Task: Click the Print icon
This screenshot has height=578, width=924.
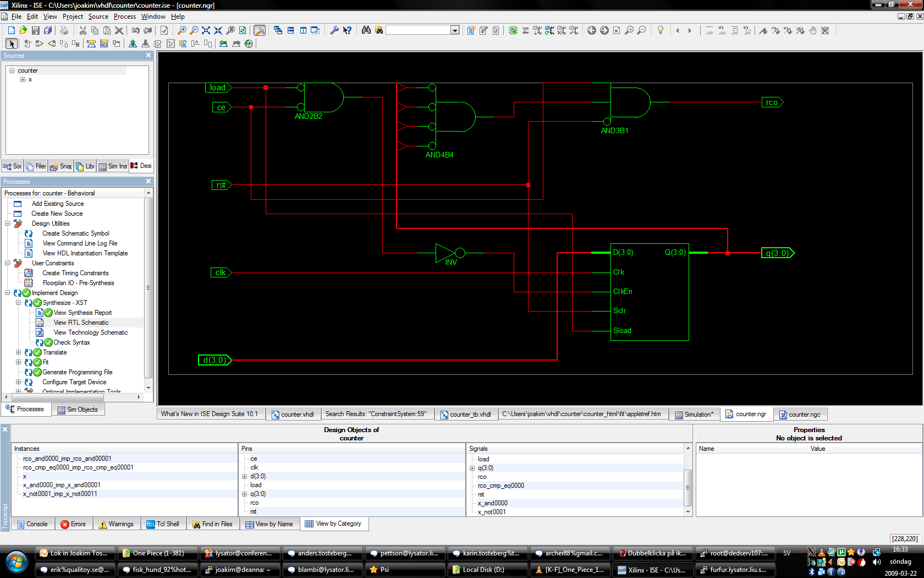Action: (64, 30)
